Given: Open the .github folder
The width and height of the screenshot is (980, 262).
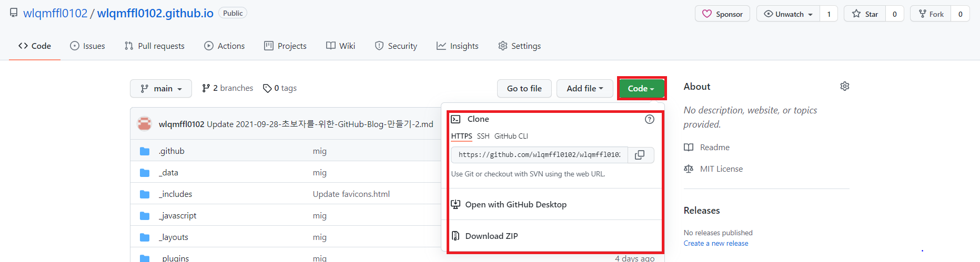Looking at the screenshot, I should coord(171,151).
